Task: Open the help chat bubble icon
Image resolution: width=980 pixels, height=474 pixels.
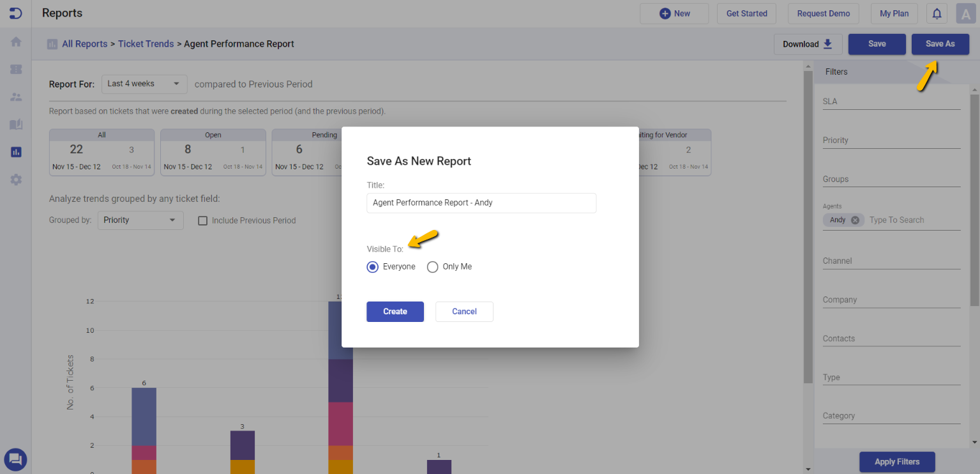Action: coord(15,459)
